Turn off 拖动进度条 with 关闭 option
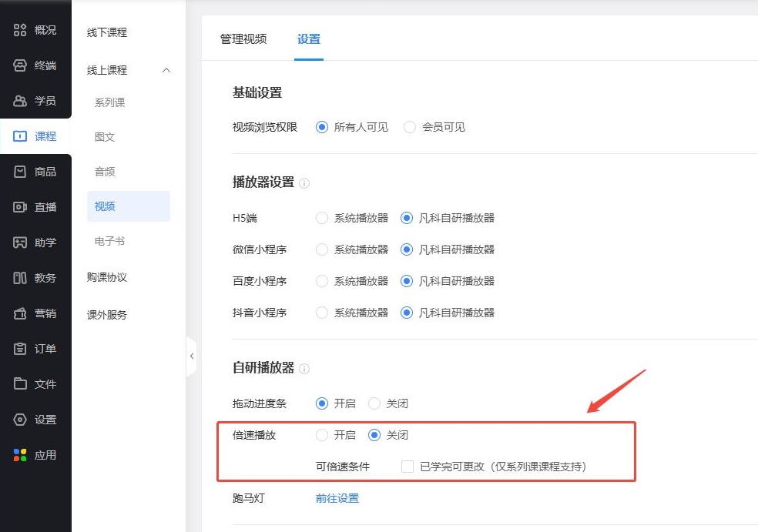 pos(374,403)
